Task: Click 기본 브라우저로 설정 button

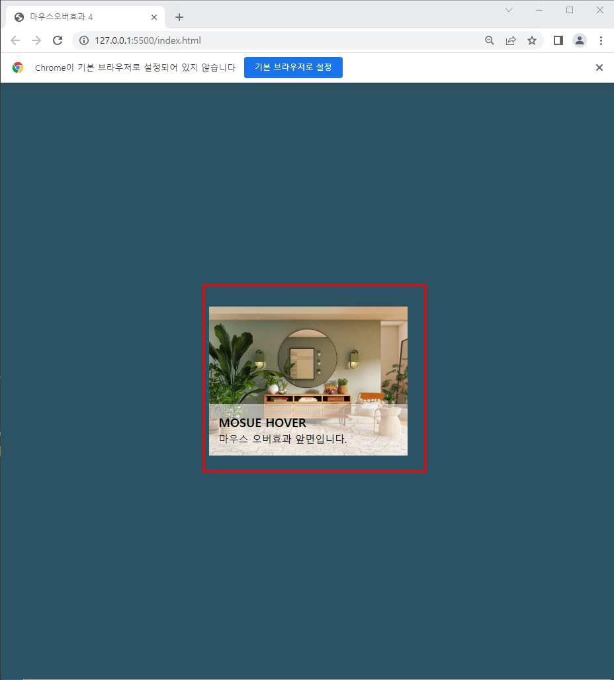Action: click(294, 68)
